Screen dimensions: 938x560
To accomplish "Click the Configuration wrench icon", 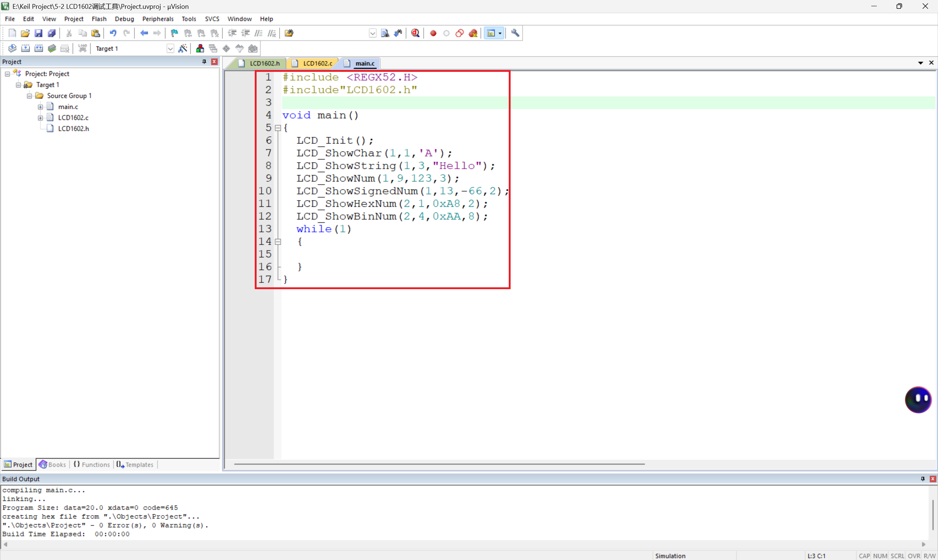I will [515, 33].
